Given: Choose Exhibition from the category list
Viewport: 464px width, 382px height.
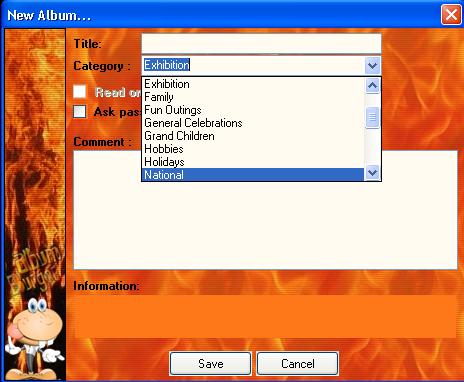Looking at the screenshot, I should click(253, 84).
